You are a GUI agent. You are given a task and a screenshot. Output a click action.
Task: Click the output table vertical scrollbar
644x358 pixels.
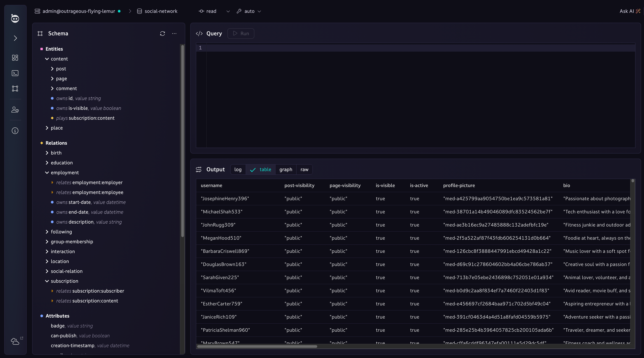(x=633, y=181)
